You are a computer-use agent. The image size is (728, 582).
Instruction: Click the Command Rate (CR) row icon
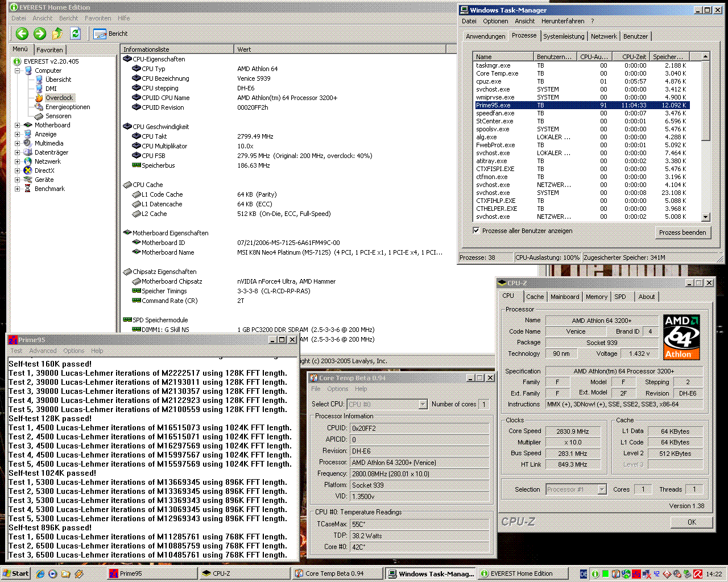pos(136,301)
